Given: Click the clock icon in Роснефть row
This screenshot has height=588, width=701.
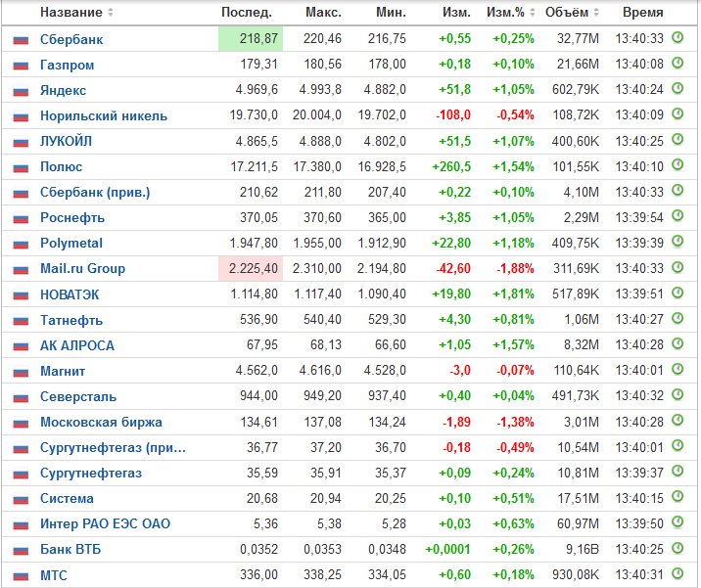Looking at the screenshot, I should click(x=678, y=216).
